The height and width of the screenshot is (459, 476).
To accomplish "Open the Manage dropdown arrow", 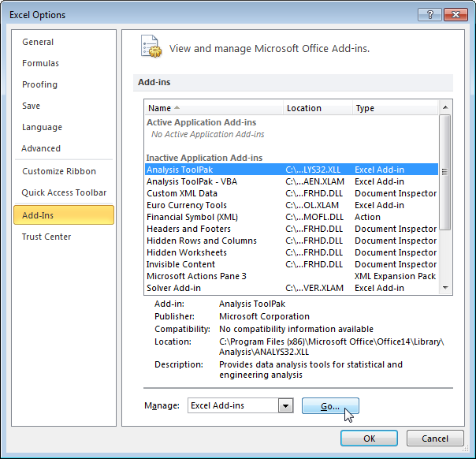I will pos(285,405).
